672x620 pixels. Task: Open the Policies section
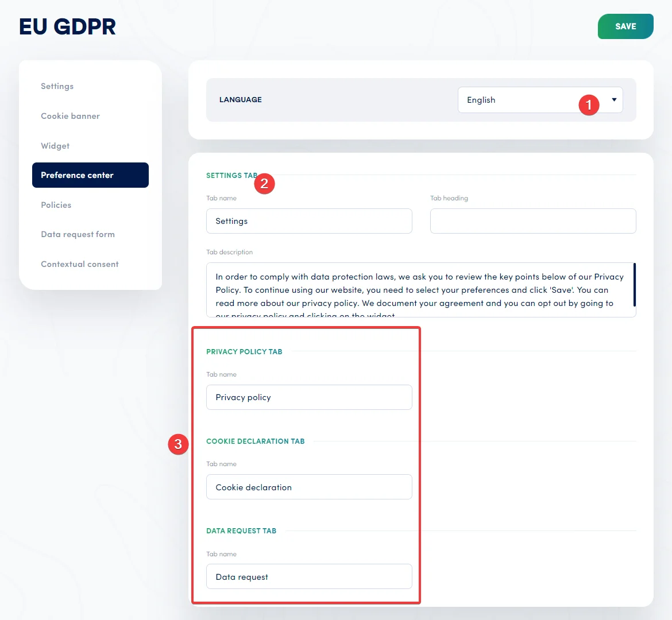coord(56,205)
